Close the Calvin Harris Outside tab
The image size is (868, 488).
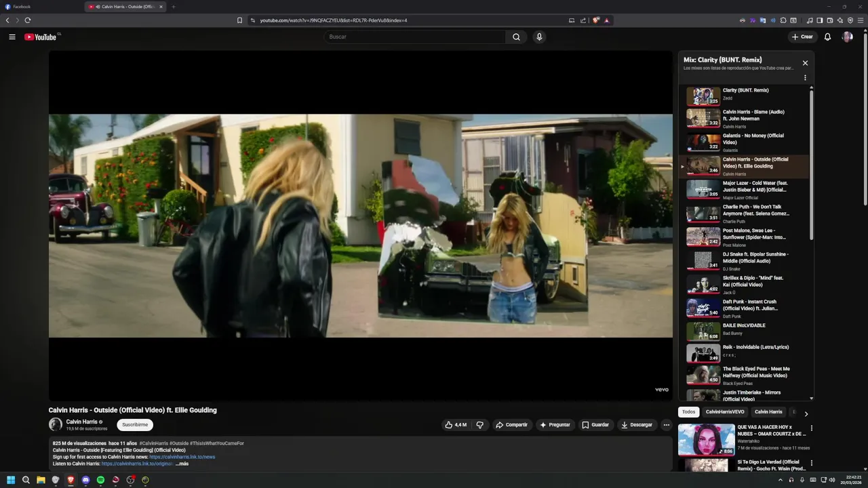[x=161, y=7]
